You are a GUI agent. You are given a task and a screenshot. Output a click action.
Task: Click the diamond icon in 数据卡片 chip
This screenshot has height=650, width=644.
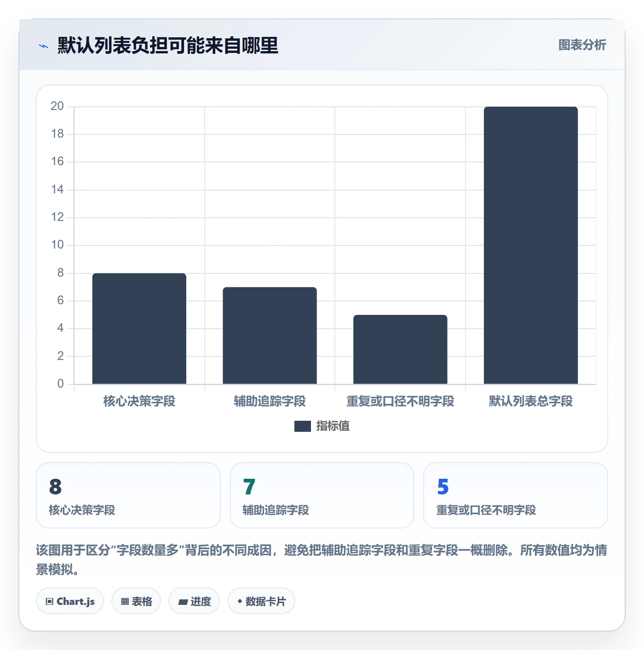click(x=240, y=601)
